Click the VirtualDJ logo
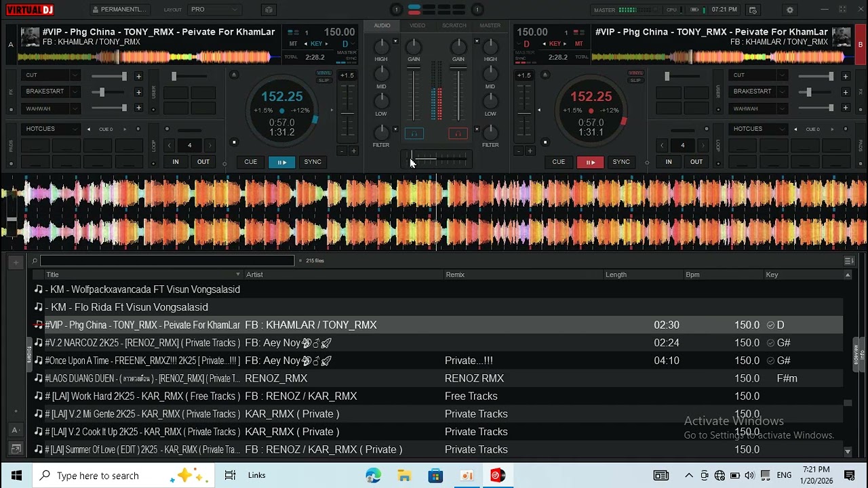The image size is (868, 488). pyautogui.click(x=29, y=9)
